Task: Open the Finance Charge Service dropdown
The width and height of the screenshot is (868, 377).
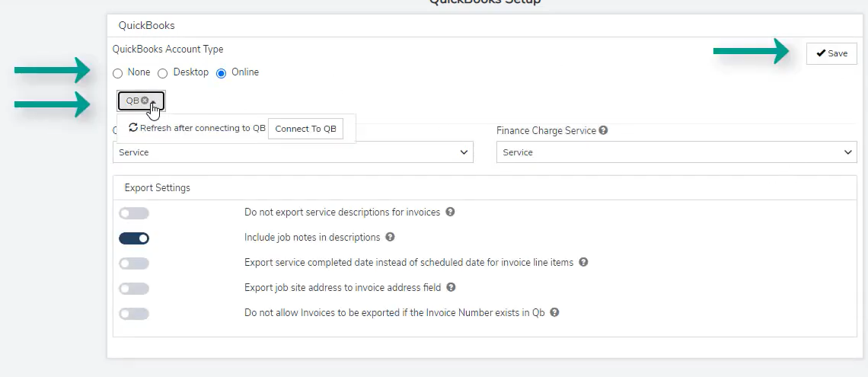Action: coord(676,152)
